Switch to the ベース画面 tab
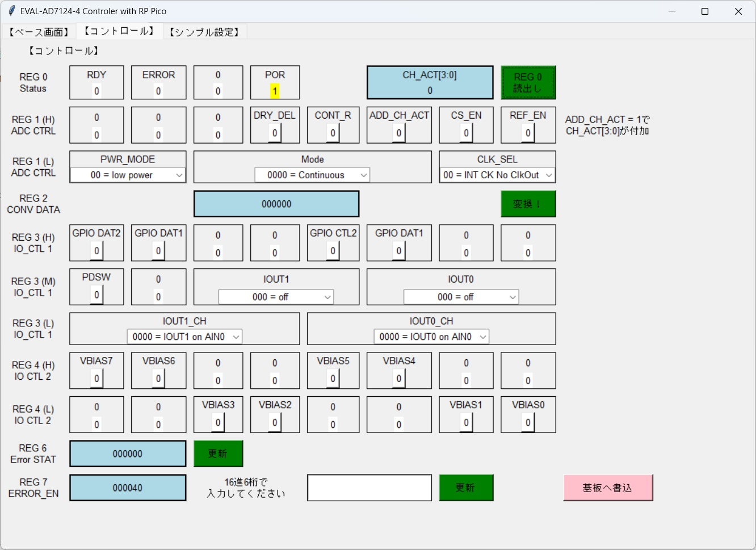The image size is (756, 550). [x=39, y=32]
